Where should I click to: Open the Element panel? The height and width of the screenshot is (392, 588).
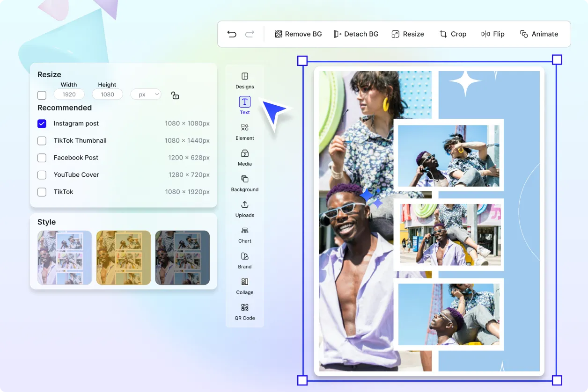coord(244,132)
